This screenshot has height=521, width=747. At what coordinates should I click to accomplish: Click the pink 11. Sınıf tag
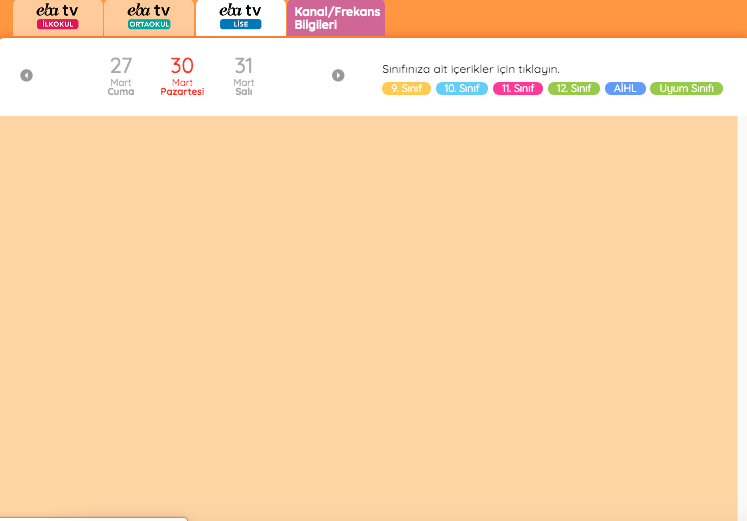518,89
